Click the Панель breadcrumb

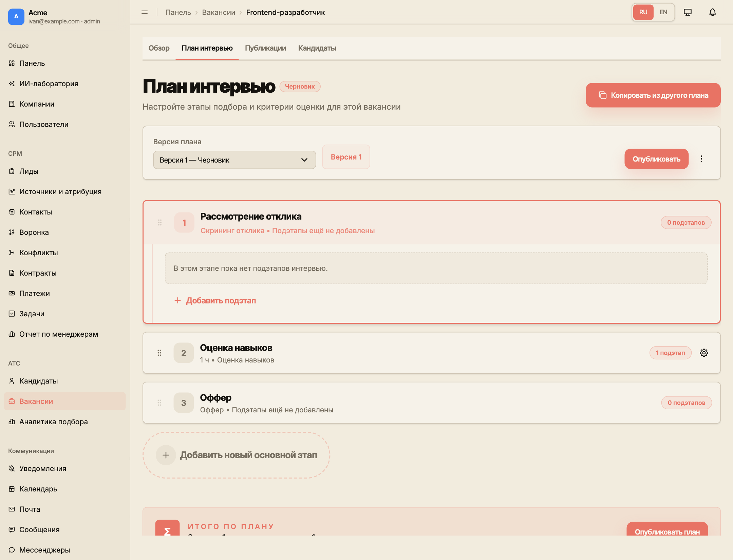[178, 13]
